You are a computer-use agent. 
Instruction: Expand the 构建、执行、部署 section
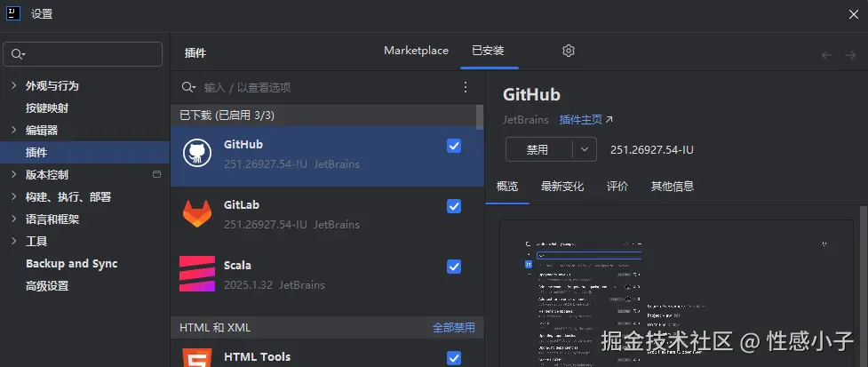(14, 196)
